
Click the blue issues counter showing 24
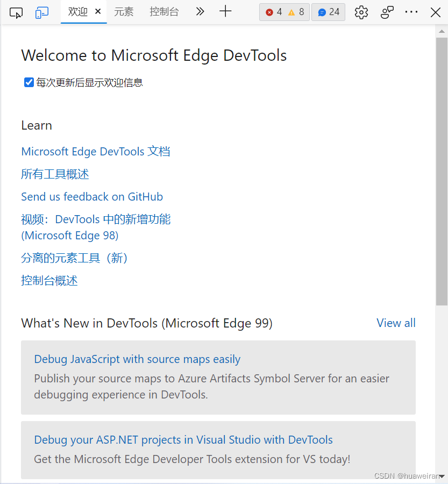coord(329,12)
